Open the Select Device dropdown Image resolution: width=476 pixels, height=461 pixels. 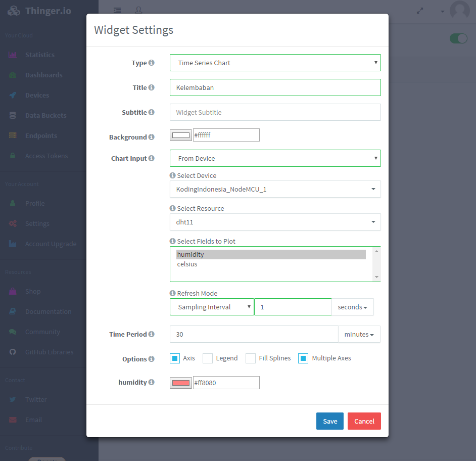275,189
